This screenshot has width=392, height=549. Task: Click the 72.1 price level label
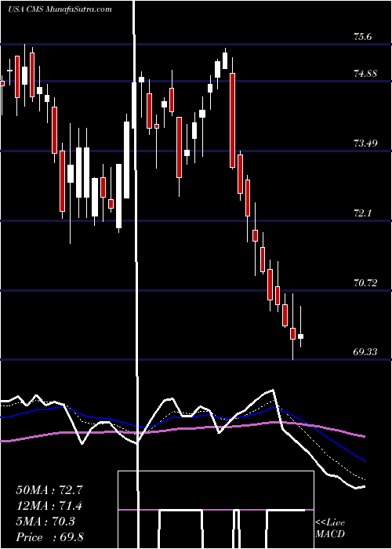click(363, 213)
